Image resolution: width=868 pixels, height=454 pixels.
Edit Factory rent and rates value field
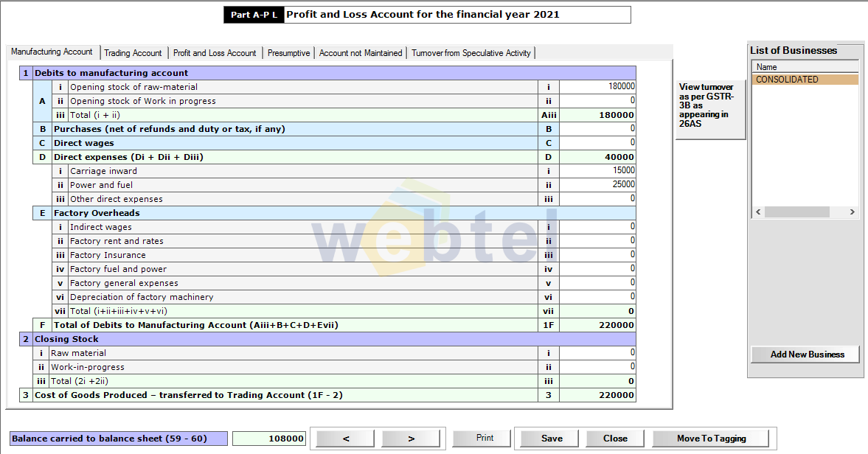pos(597,241)
